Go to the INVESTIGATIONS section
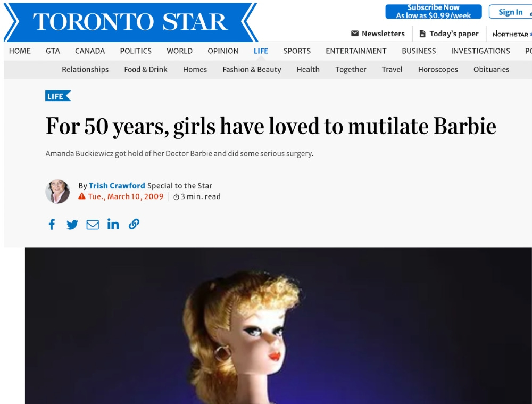 pos(480,51)
